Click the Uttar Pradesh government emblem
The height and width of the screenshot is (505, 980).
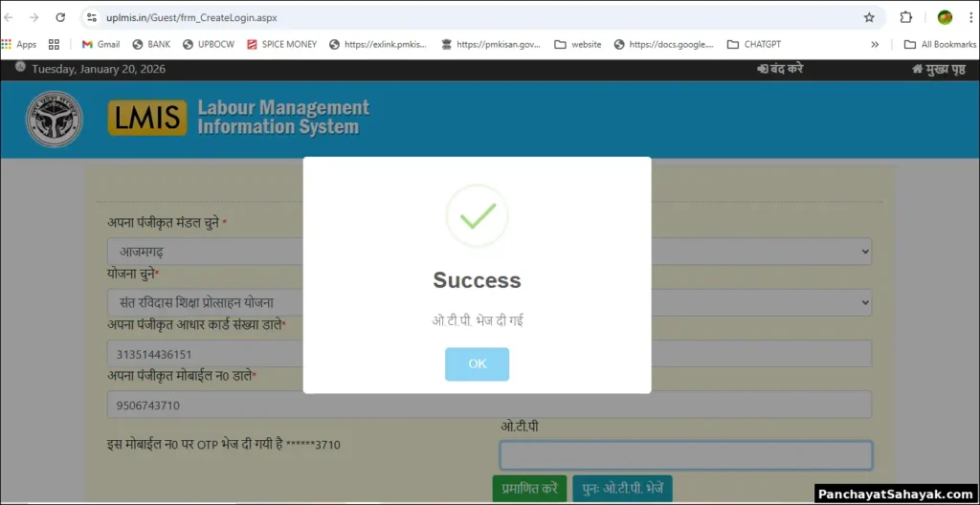54,119
